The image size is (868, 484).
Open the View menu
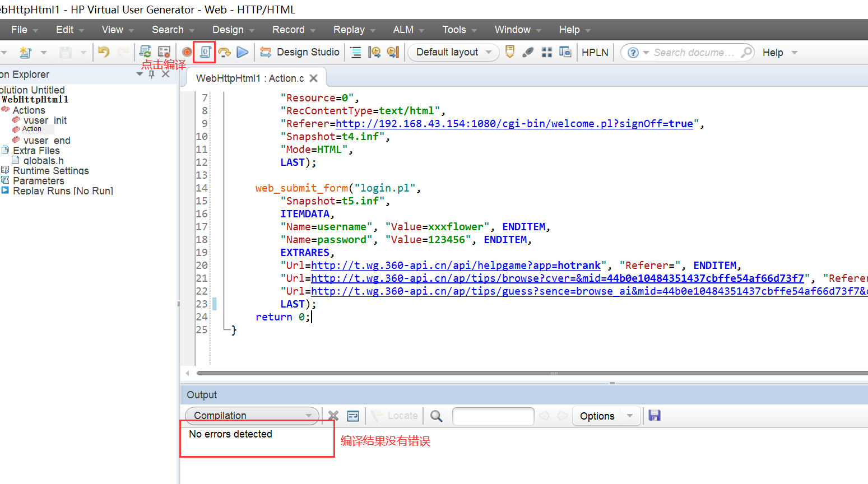(x=118, y=30)
